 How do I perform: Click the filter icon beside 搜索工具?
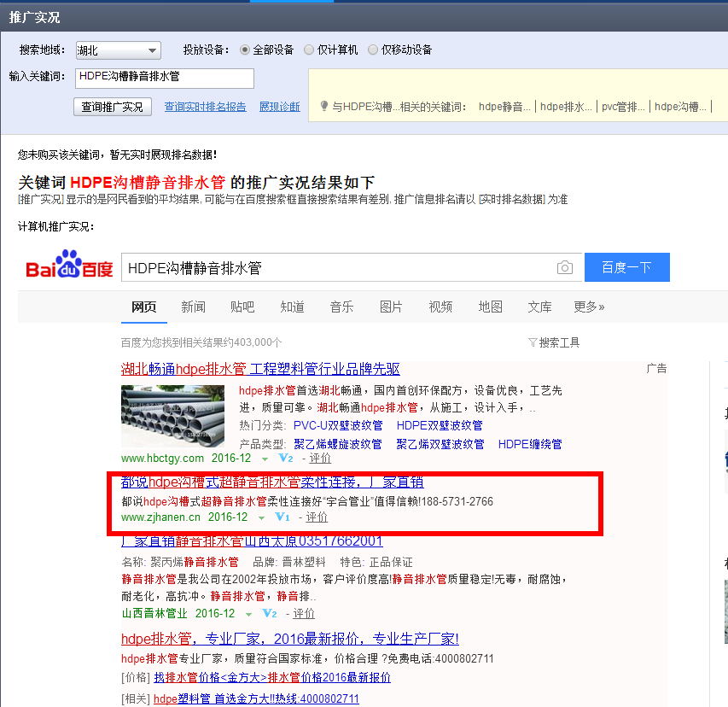pyautogui.click(x=533, y=342)
